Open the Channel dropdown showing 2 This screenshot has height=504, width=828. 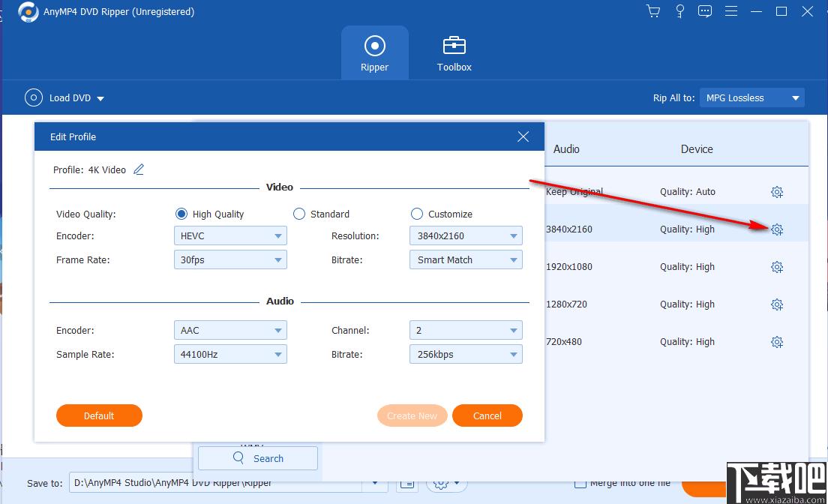coord(466,330)
